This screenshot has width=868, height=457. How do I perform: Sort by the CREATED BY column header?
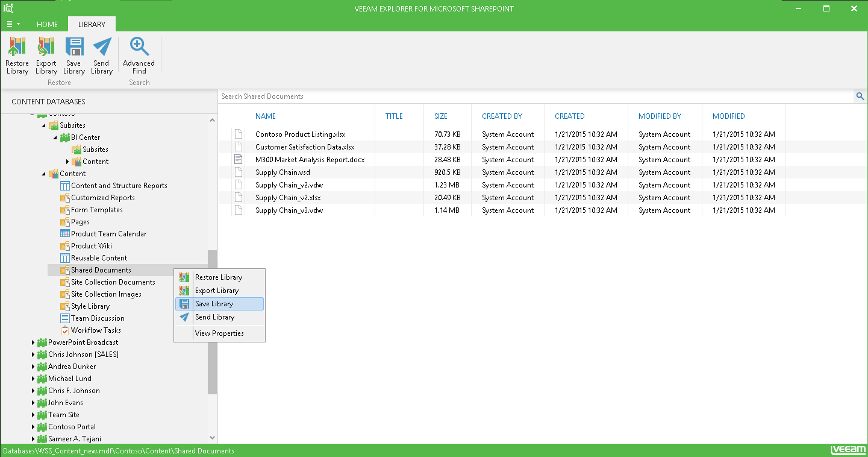[x=502, y=116]
